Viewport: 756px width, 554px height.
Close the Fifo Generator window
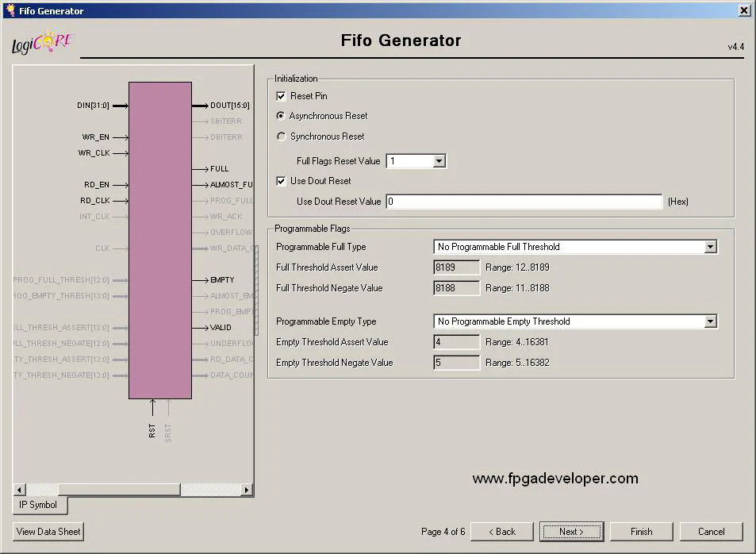(x=744, y=10)
